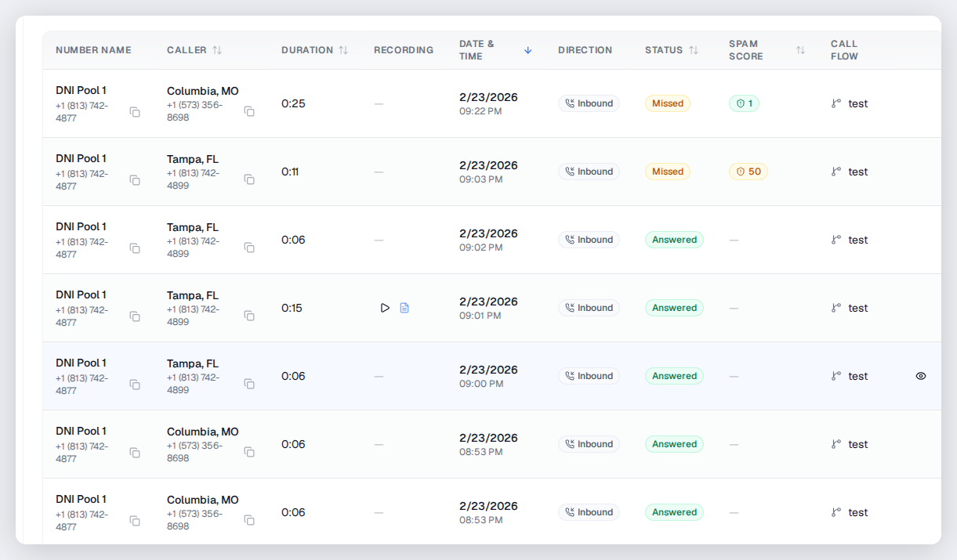The image size is (957, 560).
Task: Click the green spam score 1 shield badge
Action: pyautogui.click(x=744, y=103)
